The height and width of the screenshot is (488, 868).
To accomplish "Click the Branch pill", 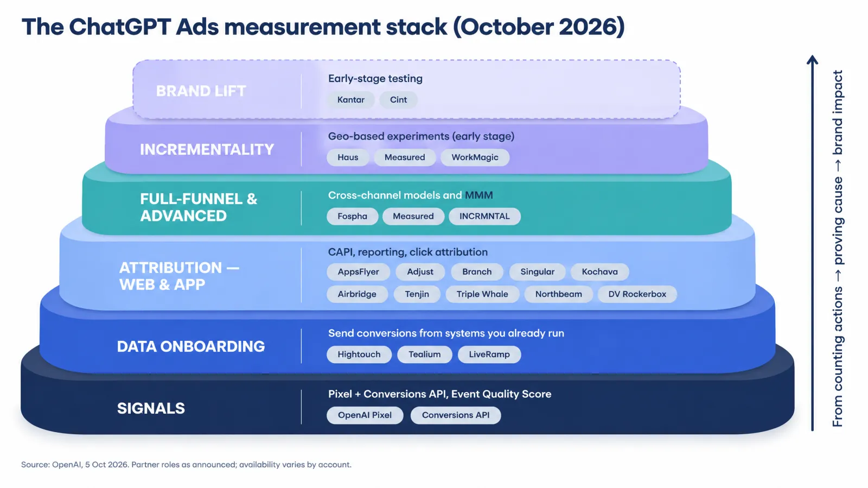I will pyautogui.click(x=477, y=272).
